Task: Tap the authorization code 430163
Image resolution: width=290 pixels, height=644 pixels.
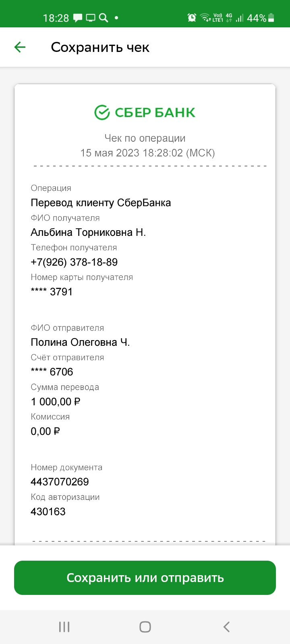Action: (48, 512)
